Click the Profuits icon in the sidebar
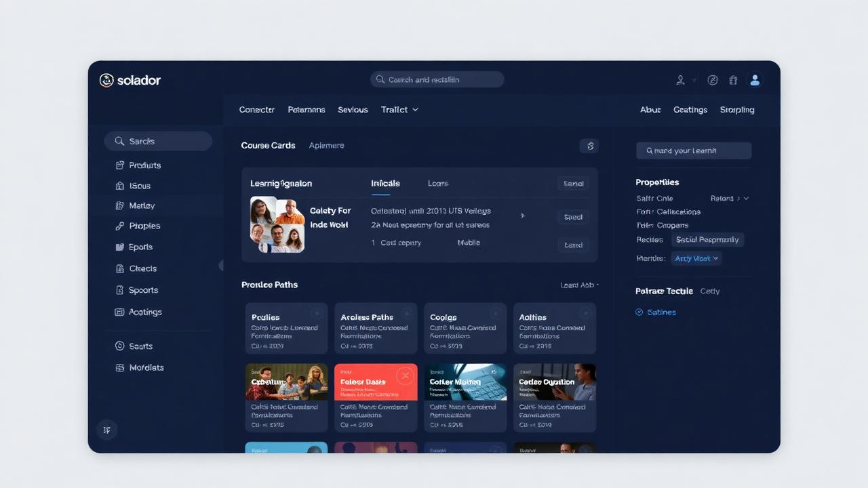This screenshot has height=488, width=868. click(120, 165)
